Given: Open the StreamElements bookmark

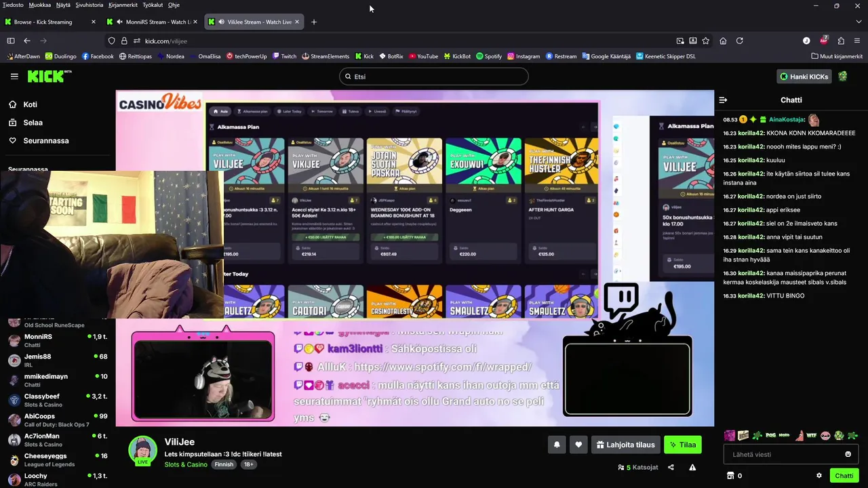Looking at the screenshot, I should pos(325,56).
